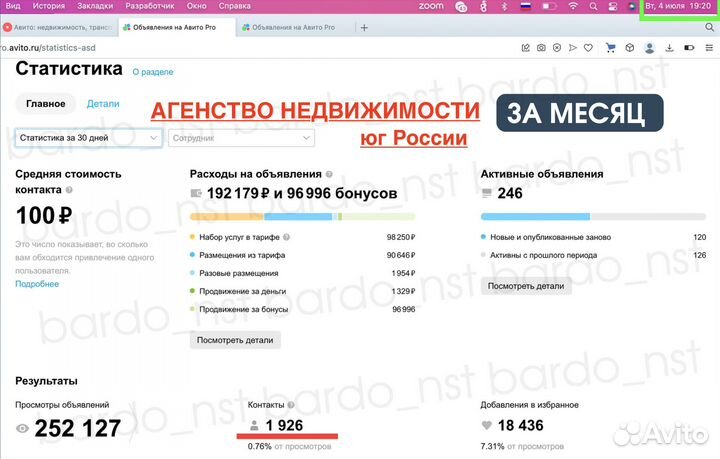Click the address bar URL avito.ru/statistics-asd
Screen dimensions: 720x459
[x=48, y=48]
